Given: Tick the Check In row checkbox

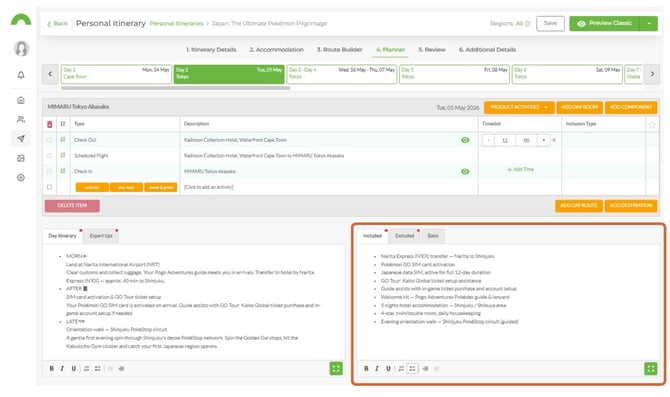Looking at the screenshot, I should (x=50, y=171).
